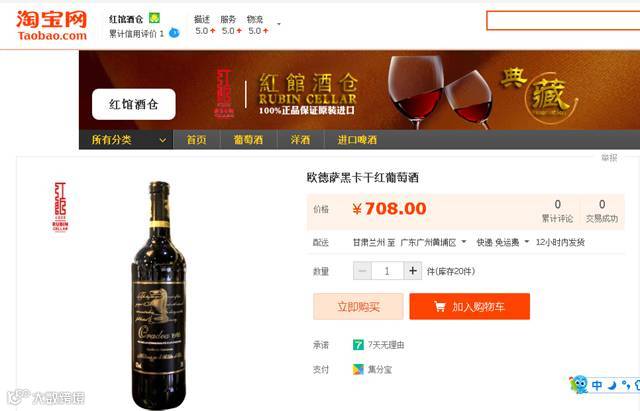Click the 加入购物车 add to cart button
The height and width of the screenshot is (411, 640).
pos(470,307)
